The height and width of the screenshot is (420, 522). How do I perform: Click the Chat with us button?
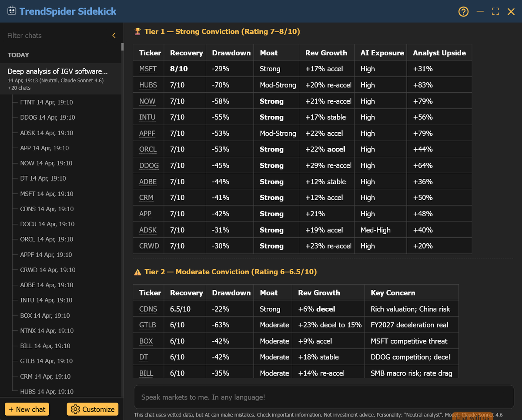[x=473, y=417]
